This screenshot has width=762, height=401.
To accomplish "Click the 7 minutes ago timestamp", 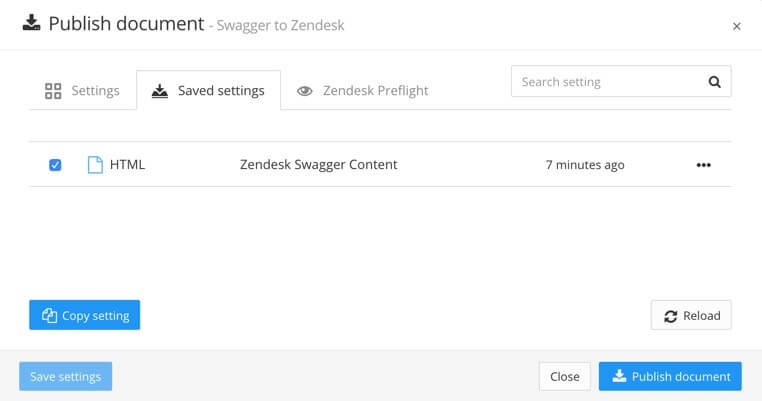I will point(585,165).
